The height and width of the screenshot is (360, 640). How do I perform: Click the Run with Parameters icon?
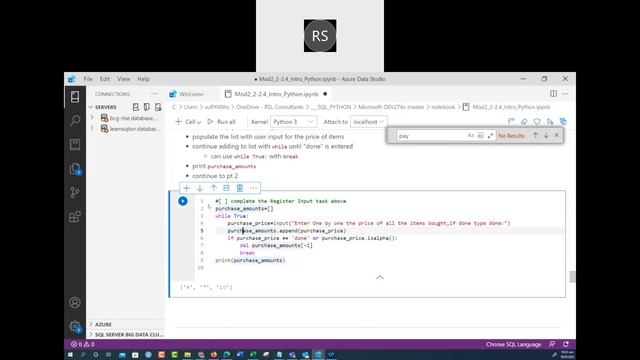(550, 122)
